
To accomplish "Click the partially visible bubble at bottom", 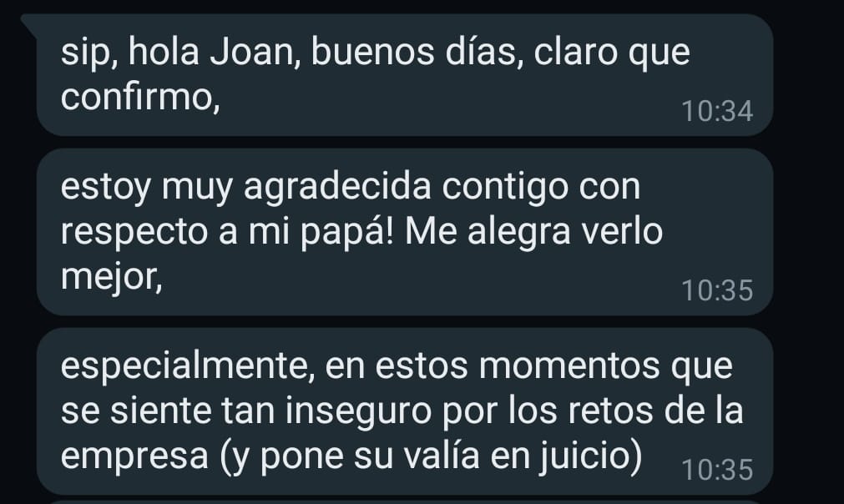I will tap(405, 501).
